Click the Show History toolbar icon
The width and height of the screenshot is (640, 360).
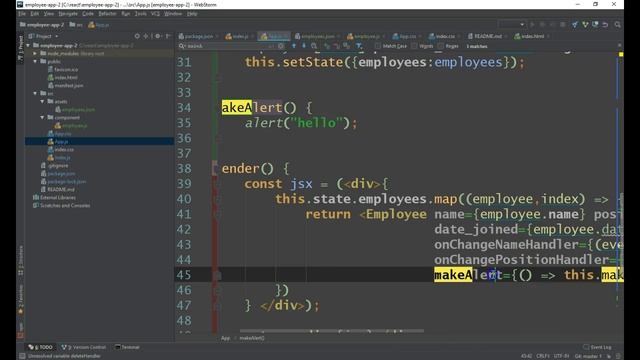coord(596,25)
